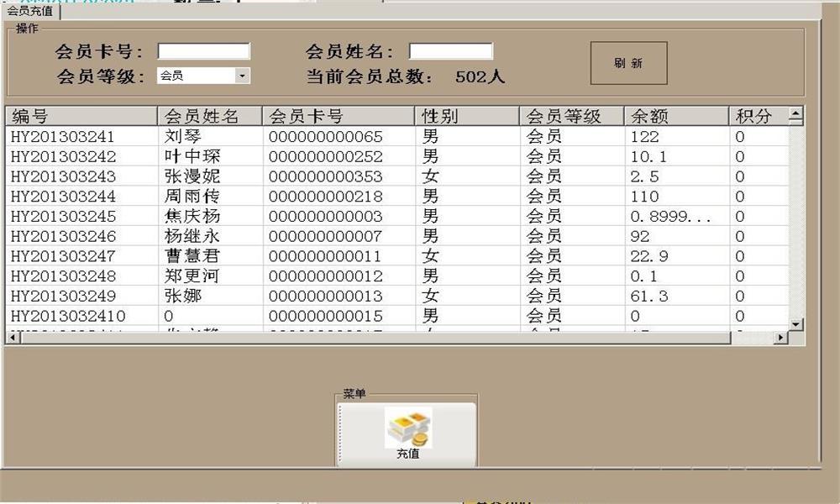Click card number 000000000218
The width and height of the screenshot is (840, 504).
pos(326,196)
